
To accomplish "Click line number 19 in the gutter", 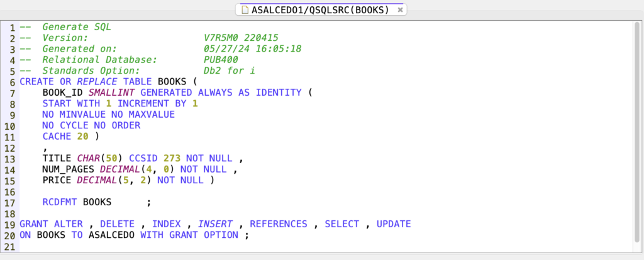I will pyautogui.click(x=10, y=224).
